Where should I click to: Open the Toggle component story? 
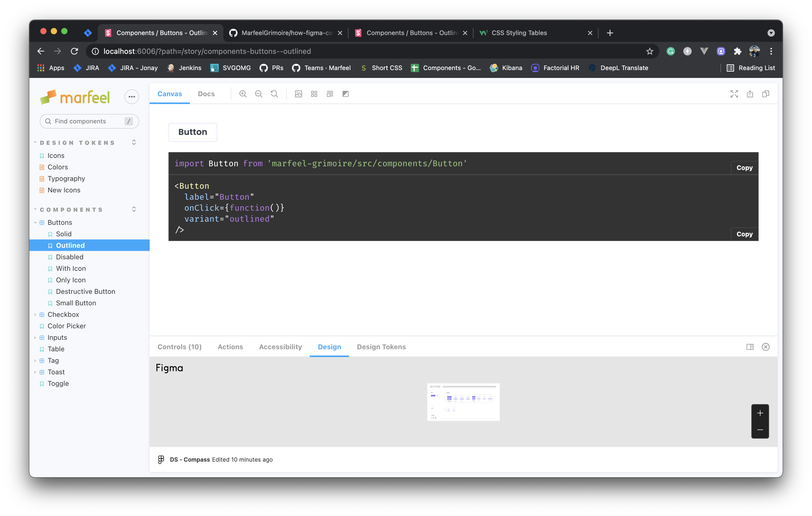[58, 383]
